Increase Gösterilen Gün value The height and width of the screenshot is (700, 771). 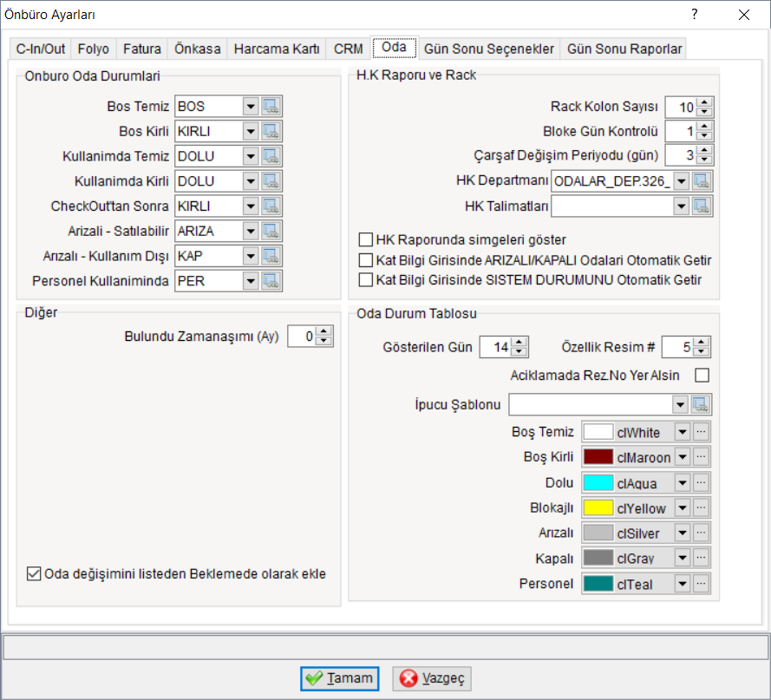tap(519, 343)
